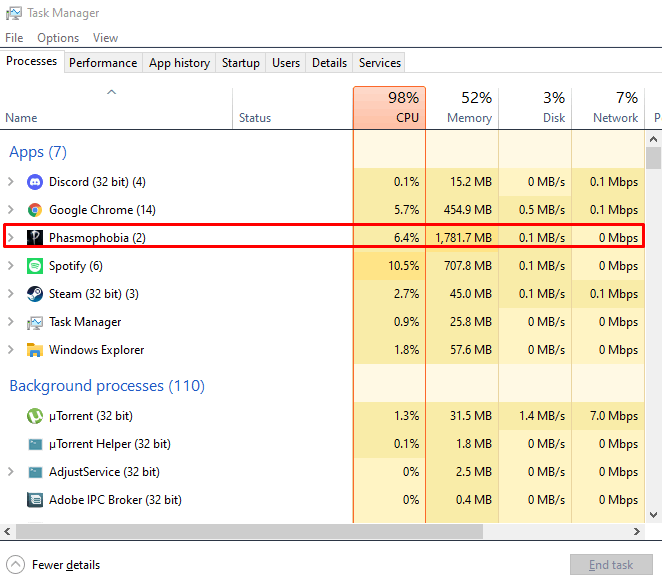This screenshot has height=588, width=662.
Task: Expand the Task Manager process row
Action: pos(11,322)
